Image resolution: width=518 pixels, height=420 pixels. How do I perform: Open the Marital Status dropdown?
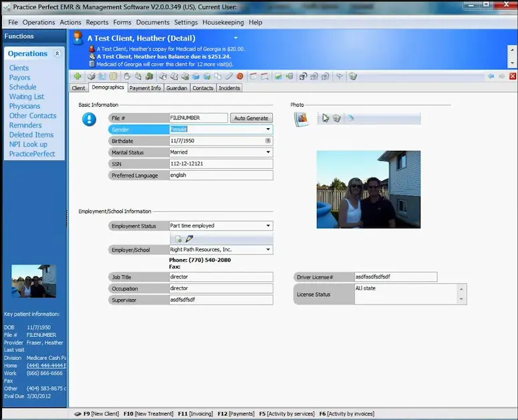268,152
